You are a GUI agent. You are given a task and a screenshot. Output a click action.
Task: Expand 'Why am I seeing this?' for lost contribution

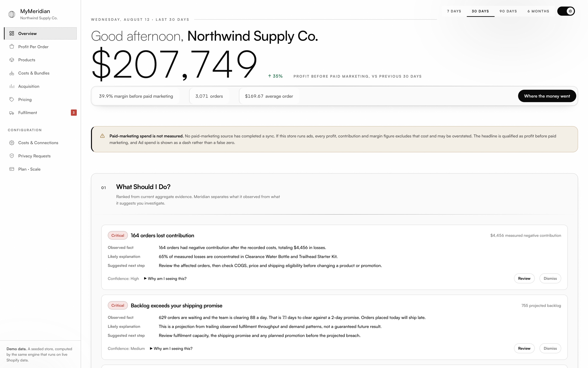coord(165,278)
